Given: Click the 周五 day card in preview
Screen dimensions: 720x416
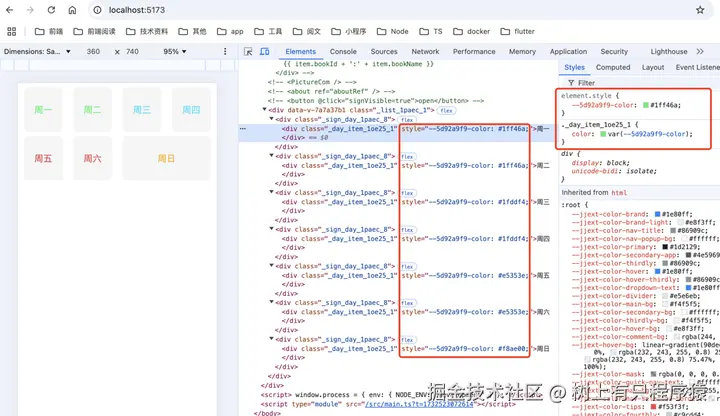Looking at the screenshot, I should point(43,158).
